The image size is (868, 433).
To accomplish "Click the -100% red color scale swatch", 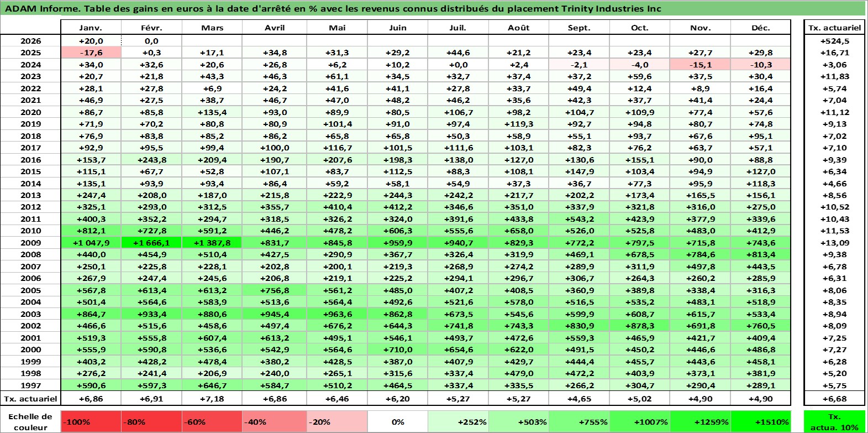I will tap(91, 421).
